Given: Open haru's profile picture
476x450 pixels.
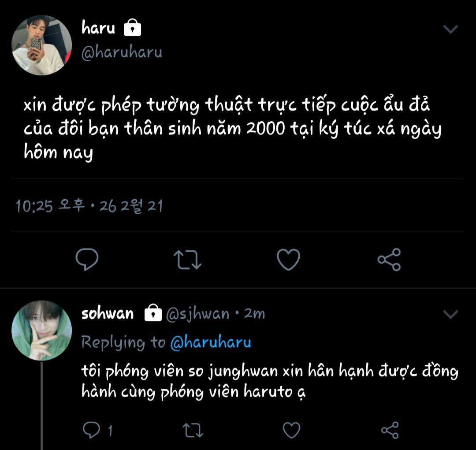Looking at the screenshot, I should [41, 45].
